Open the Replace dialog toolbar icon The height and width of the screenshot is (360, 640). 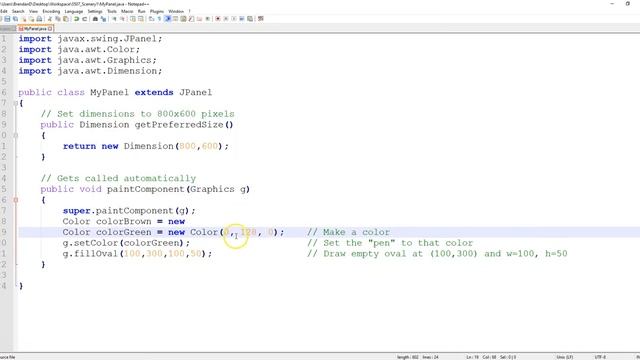[103, 19]
